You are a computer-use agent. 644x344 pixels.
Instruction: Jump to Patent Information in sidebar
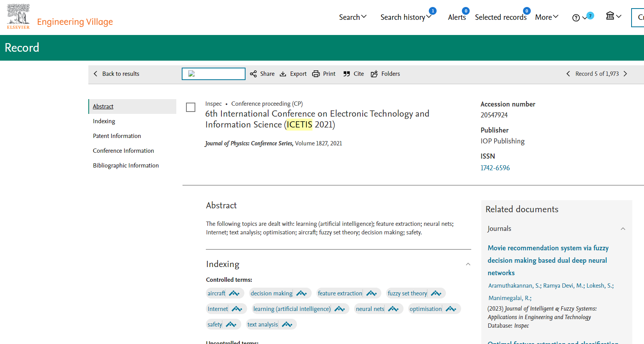(x=117, y=136)
